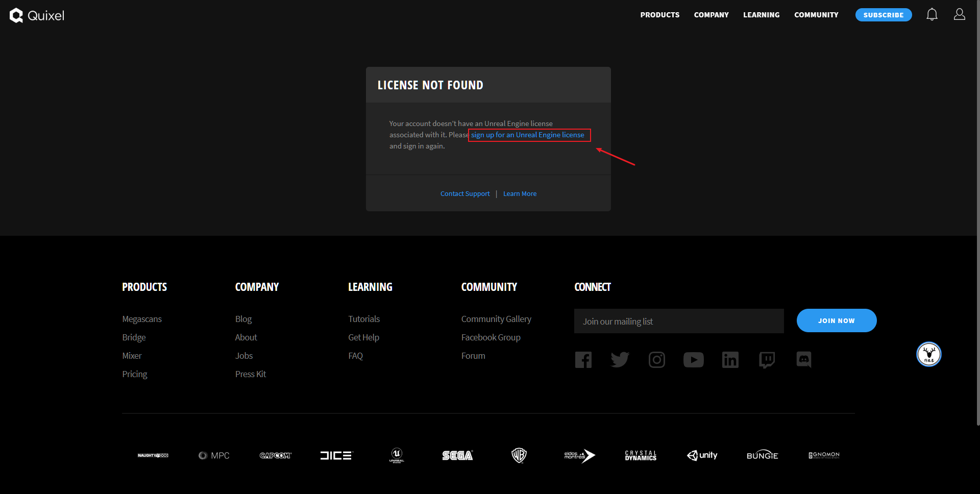The width and height of the screenshot is (980, 494).
Task: Visit Quixel's Twitter icon
Action: pyautogui.click(x=620, y=360)
